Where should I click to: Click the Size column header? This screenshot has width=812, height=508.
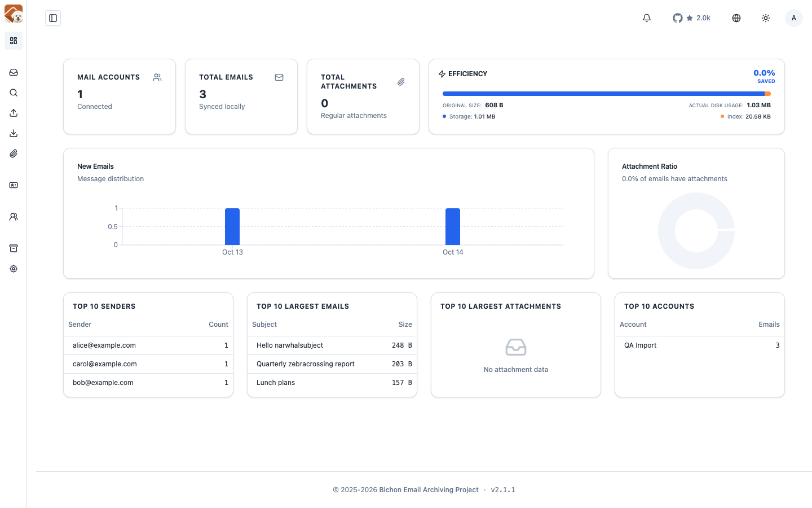pos(405,325)
